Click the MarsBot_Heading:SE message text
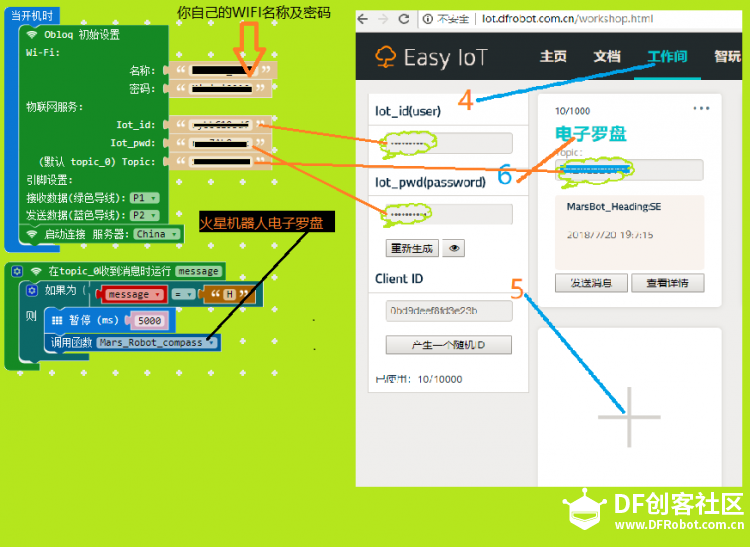 click(614, 207)
